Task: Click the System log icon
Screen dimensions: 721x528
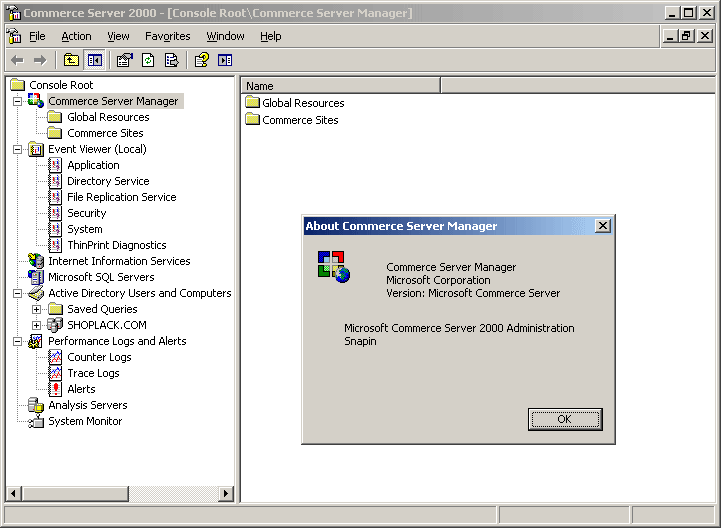Action: (55, 230)
